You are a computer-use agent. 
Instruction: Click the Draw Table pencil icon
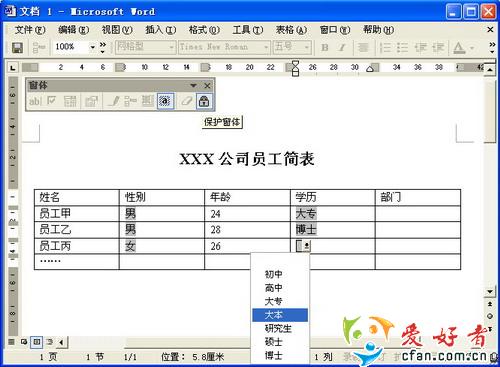pyautogui.click(x=113, y=101)
